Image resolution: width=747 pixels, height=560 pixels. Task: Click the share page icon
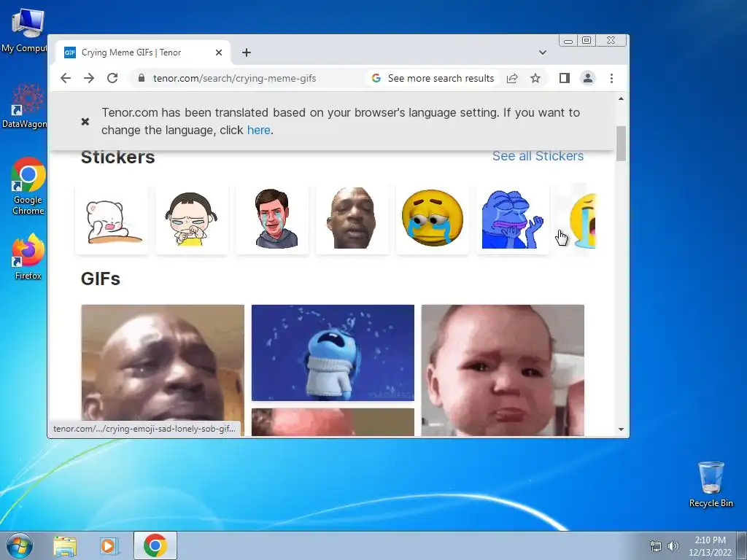[512, 78]
